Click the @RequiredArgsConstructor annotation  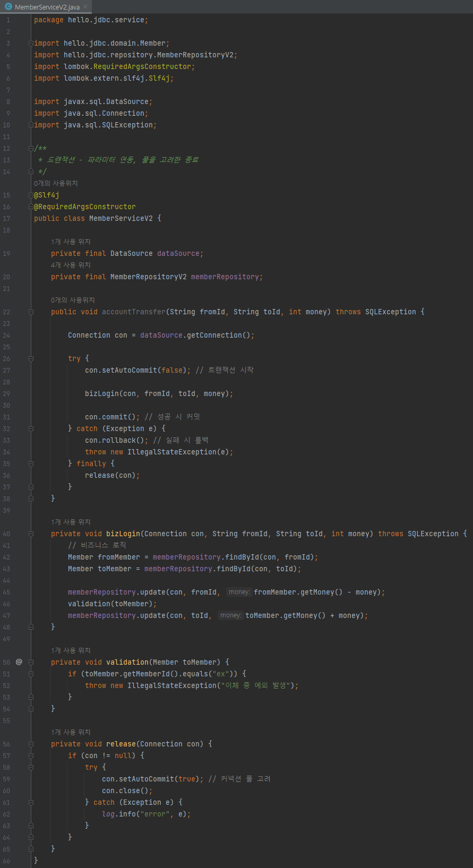pos(85,207)
